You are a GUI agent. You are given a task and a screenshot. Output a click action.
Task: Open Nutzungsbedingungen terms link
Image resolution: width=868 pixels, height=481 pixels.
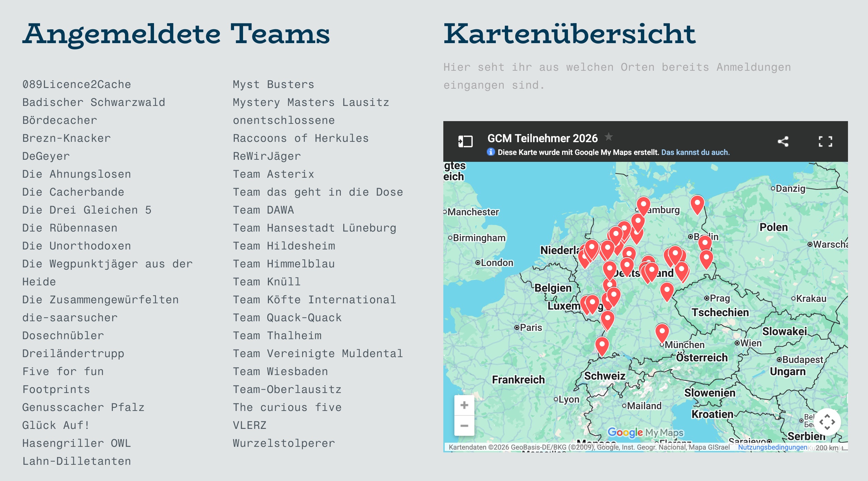point(772,447)
